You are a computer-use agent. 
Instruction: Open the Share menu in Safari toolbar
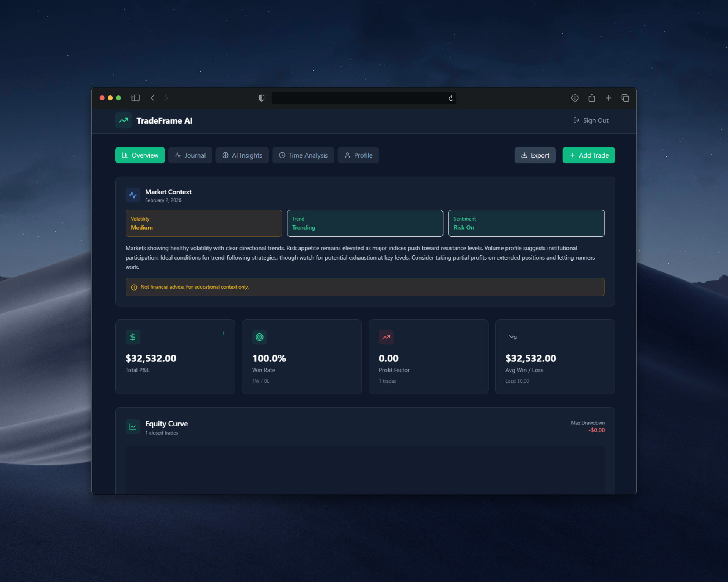pos(591,98)
